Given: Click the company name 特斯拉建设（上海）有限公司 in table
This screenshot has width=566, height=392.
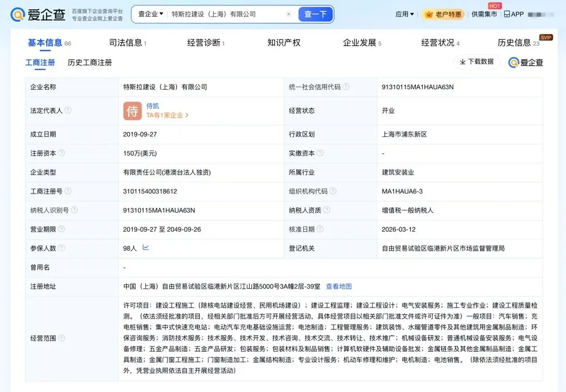Looking at the screenshot, I should [165, 87].
